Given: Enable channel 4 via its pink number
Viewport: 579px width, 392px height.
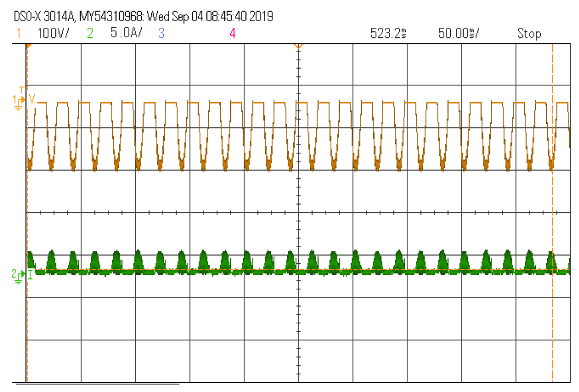Looking at the screenshot, I should [232, 33].
